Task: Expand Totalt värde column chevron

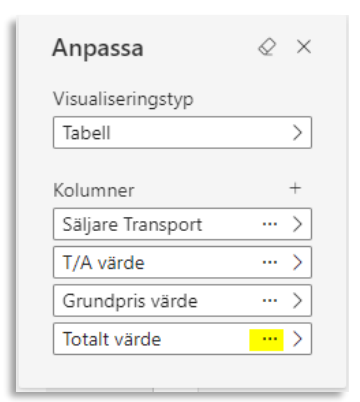Action: pyautogui.click(x=297, y=339)
